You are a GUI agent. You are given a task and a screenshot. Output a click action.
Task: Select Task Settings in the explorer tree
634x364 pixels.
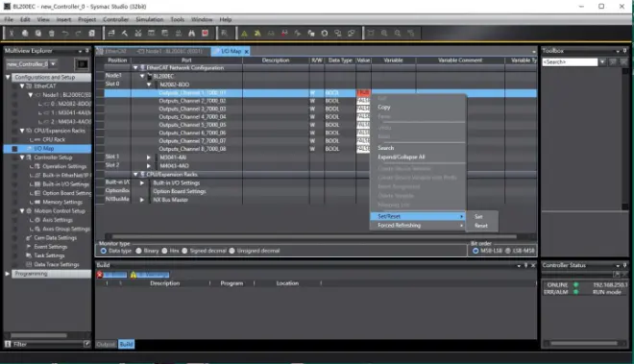click(x=49, y=255)
